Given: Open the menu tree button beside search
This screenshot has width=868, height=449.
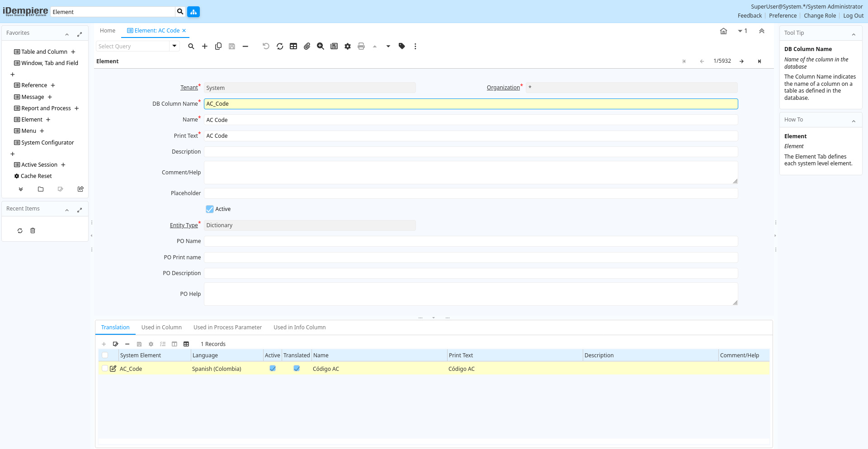Looking at the screenshot, I should click(x=193, y=12).
